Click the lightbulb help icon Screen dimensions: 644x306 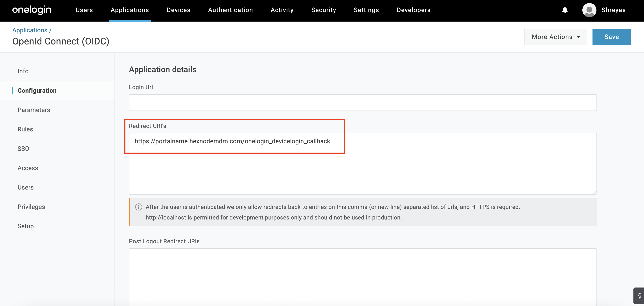point(639,296)
